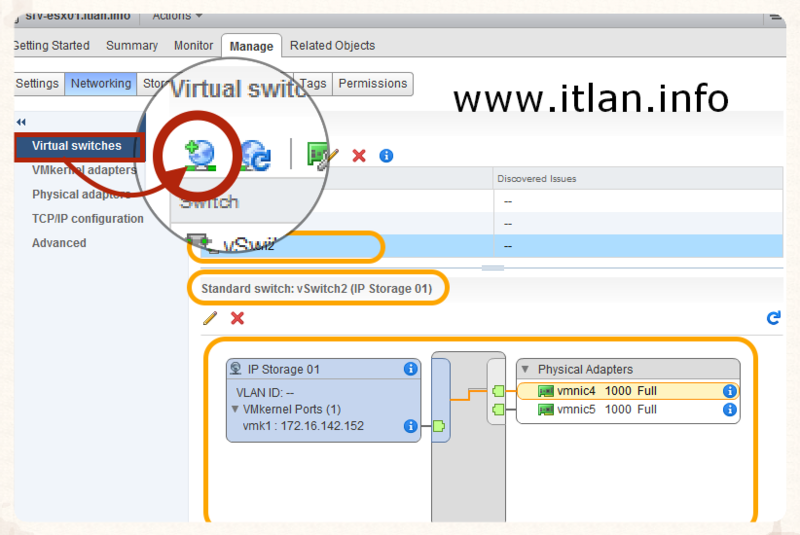This screenshot has width=800, height=535.
Task: Click the refresh arrow icon at diagram right
Action: click(772, 318)
